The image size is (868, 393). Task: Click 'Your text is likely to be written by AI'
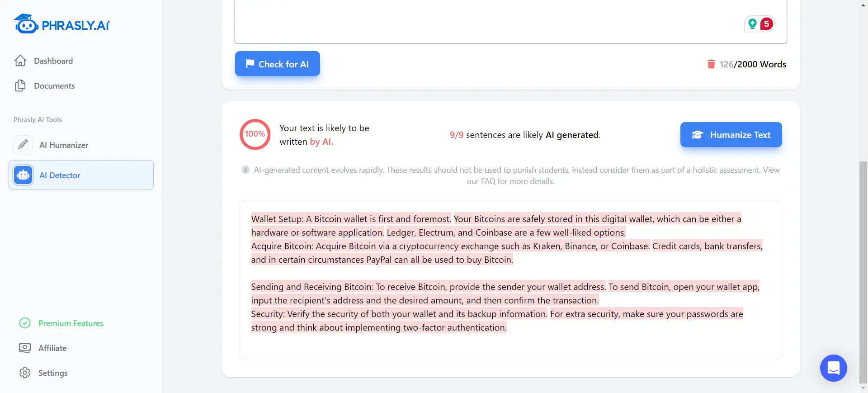pyautogui.click(x=324, y=135)
